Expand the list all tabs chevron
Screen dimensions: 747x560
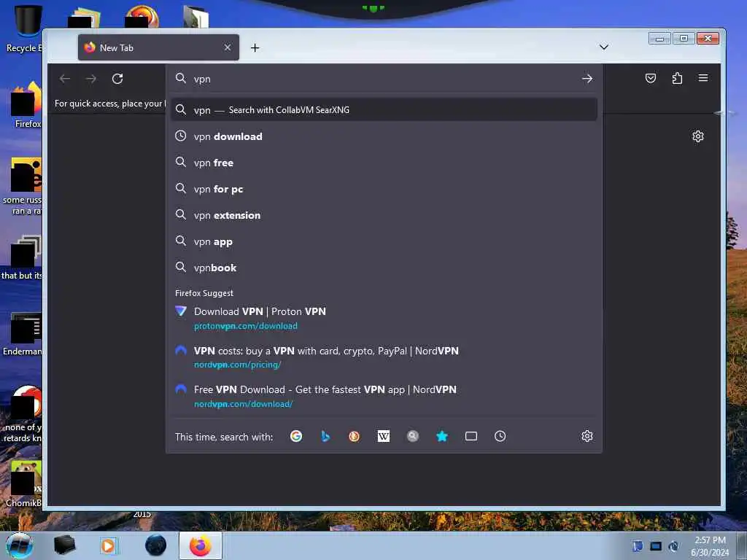pyautogui.click(x=603, y=47)
